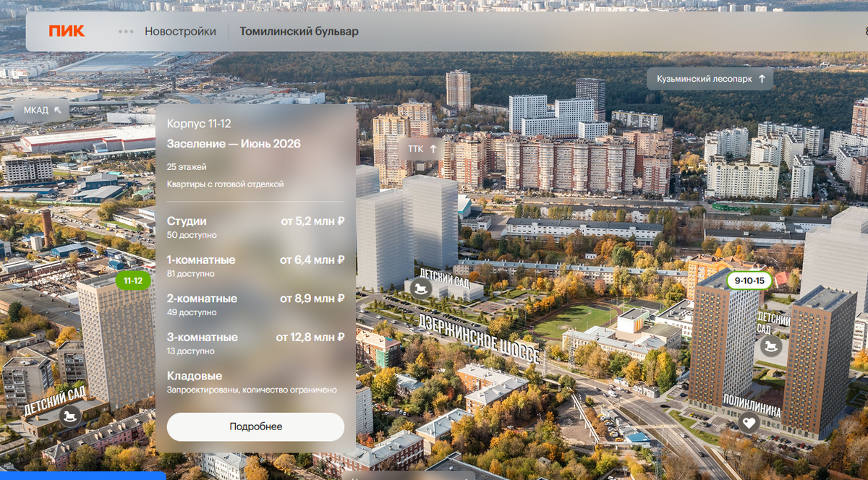The height and width of the screenshot is (480, 868).
Task: Select the price от 8,9 млн ₽
Action: tap(312, 299)
